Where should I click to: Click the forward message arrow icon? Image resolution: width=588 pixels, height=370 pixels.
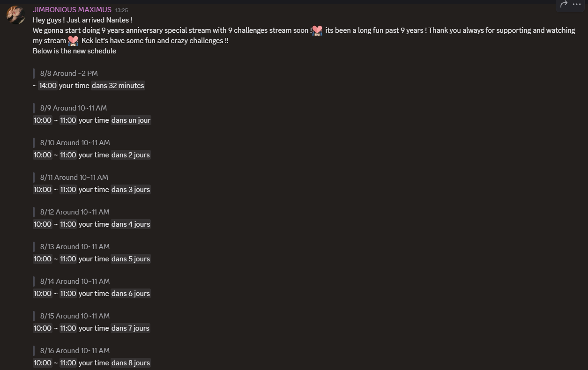coord(564,4)
